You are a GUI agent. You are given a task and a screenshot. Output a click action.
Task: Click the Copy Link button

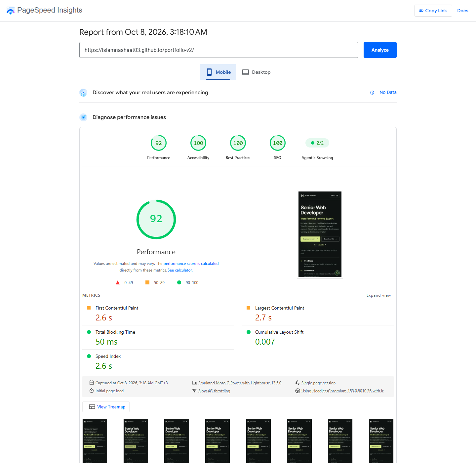click(x=433, y=11)
